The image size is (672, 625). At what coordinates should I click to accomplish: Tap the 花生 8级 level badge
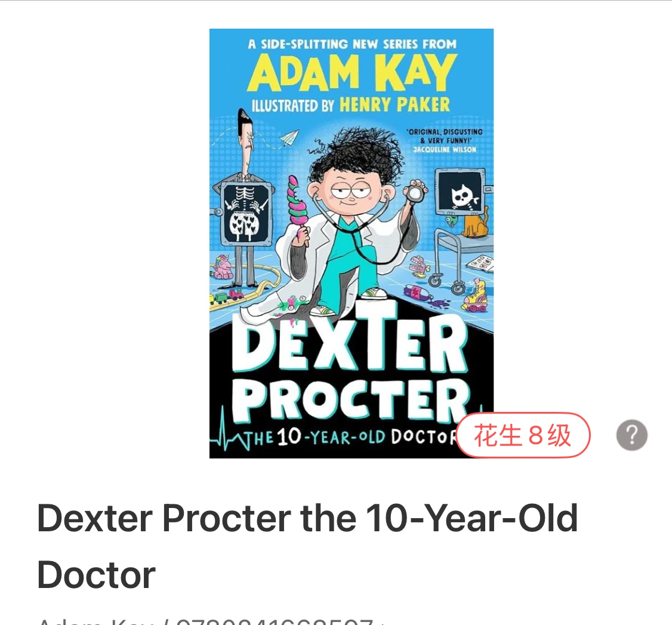[x=523, y=435]
